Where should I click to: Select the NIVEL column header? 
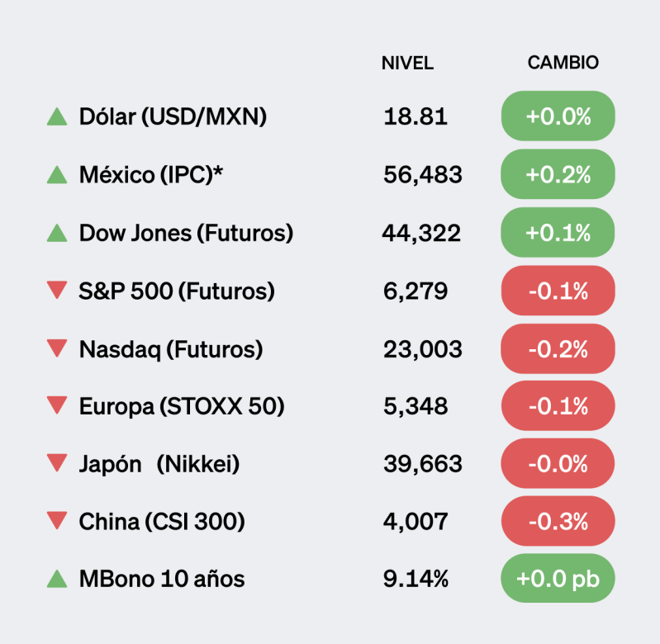click(x=407, y=64)
